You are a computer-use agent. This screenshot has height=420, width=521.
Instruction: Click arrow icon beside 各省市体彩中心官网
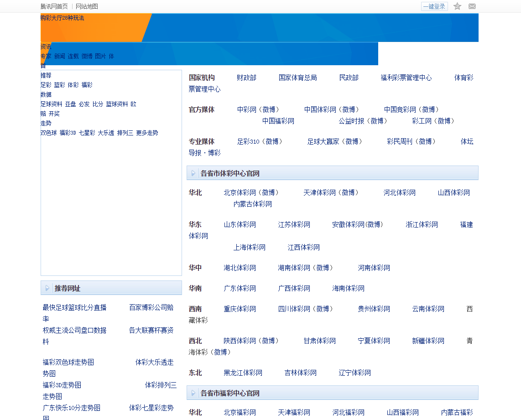pyautogui.click(x=193, y=173)
